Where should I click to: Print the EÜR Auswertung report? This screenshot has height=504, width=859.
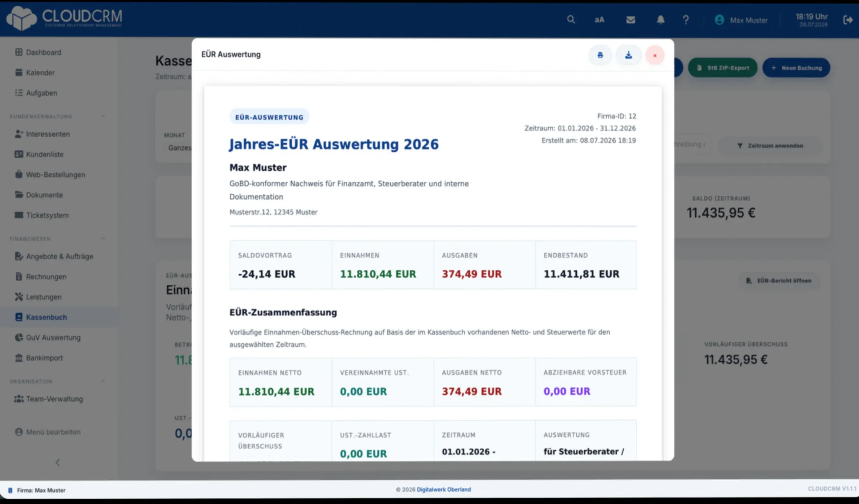(x=600, y=55)
